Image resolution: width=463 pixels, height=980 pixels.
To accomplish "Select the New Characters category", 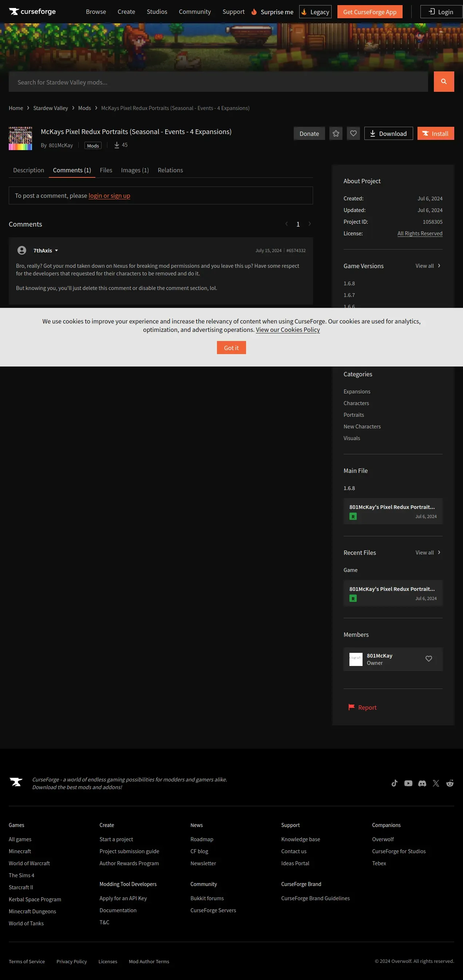I will (x=362, y=427).
